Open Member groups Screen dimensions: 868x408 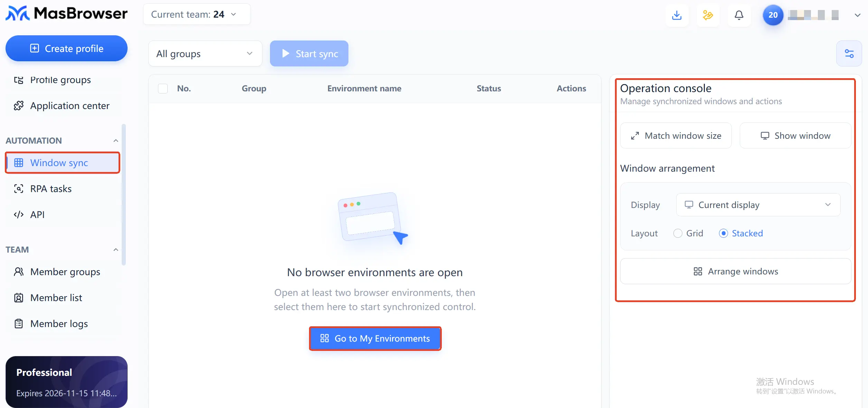(x=62, y=272)
